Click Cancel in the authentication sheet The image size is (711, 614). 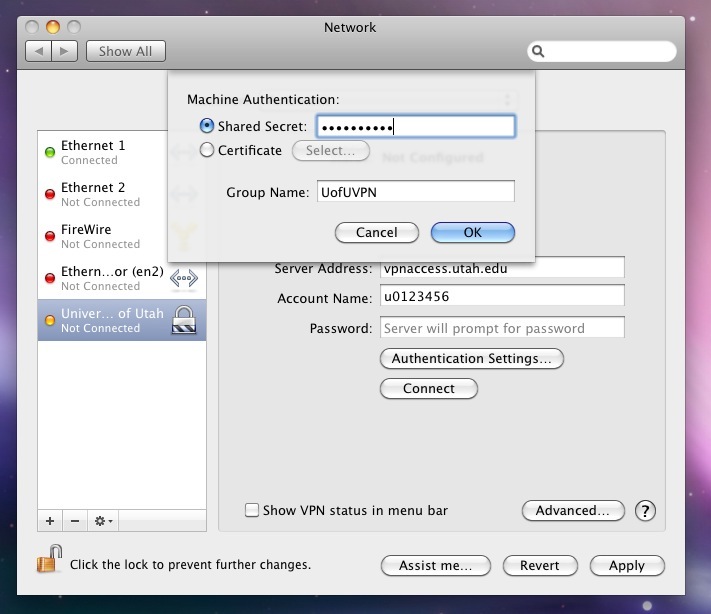[x=377, y=233]
